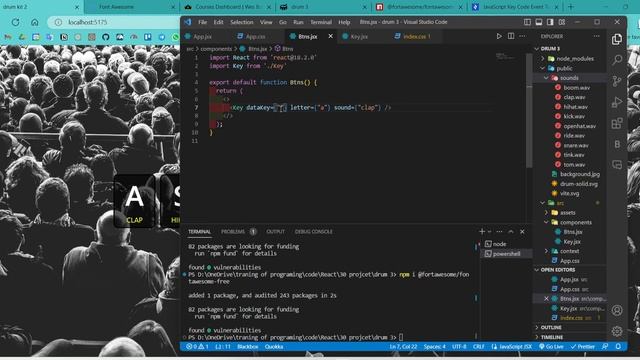
Task: Click the Blackbox status bar item
Action: point(247,347)
